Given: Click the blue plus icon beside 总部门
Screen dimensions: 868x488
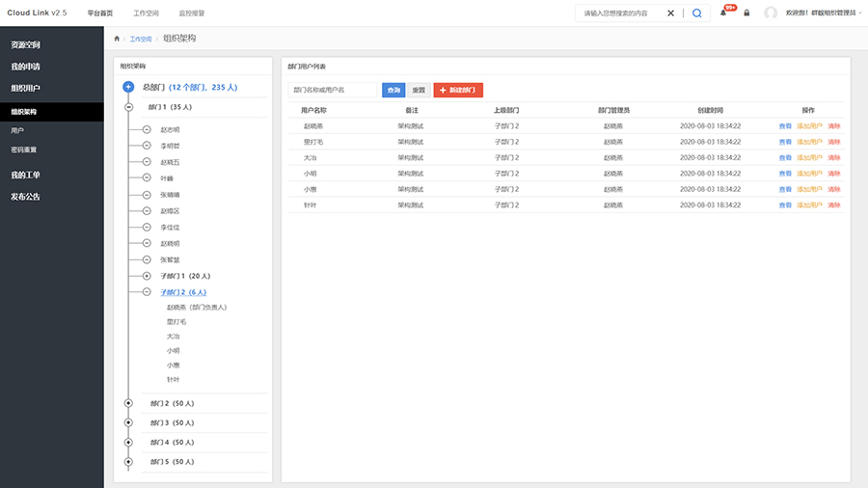Looking at the screenshot, I should point(128,87).
